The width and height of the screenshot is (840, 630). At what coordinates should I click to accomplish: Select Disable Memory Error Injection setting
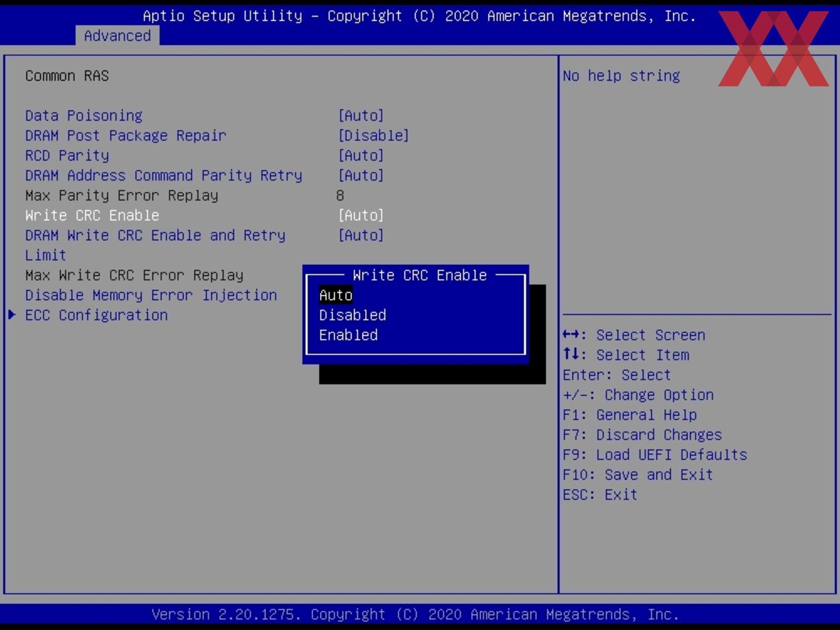tap(151, 295)
